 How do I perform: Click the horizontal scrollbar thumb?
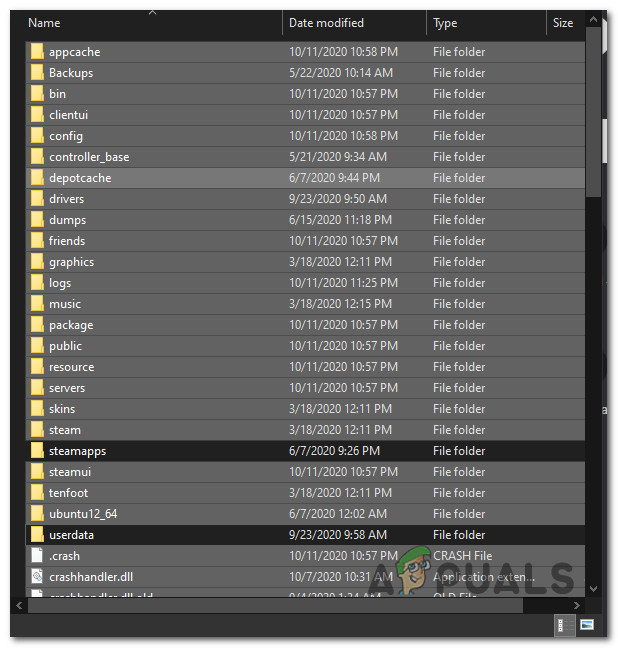tap(275, 605)
